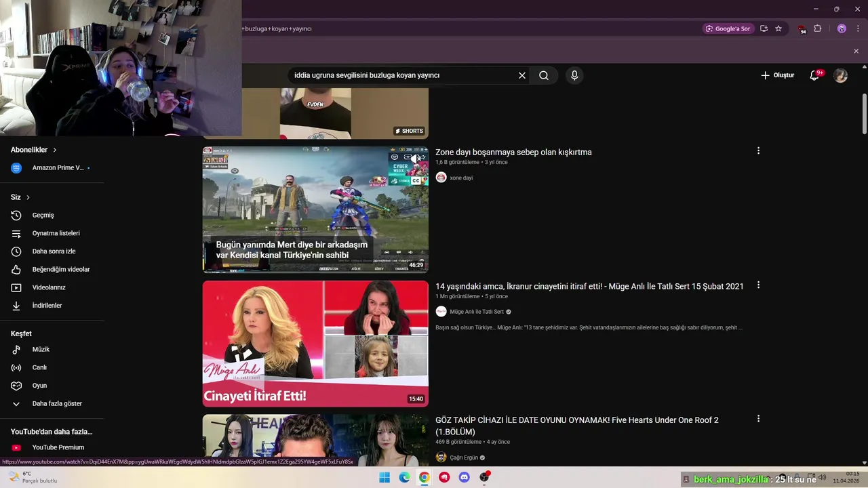Click the xone dayi channel avatar
Viewport: 868px width, 488px height.
click(441, 178)
